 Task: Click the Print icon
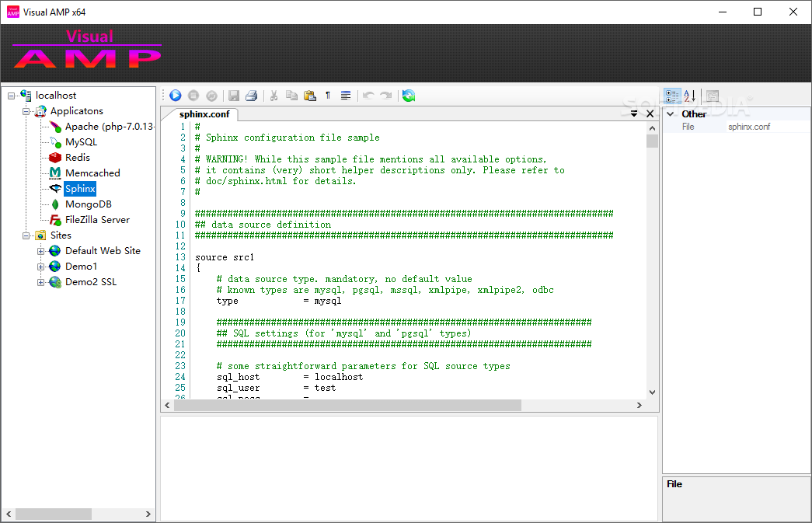click(x=252, y=96)
